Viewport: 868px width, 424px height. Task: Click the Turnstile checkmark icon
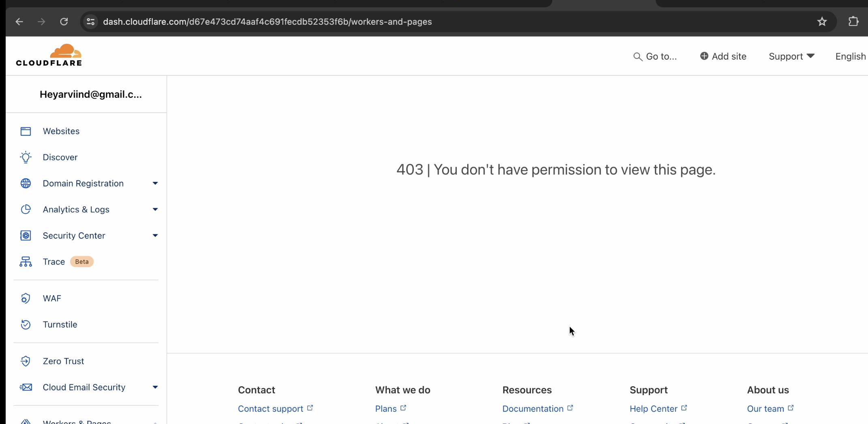point(26,324)
